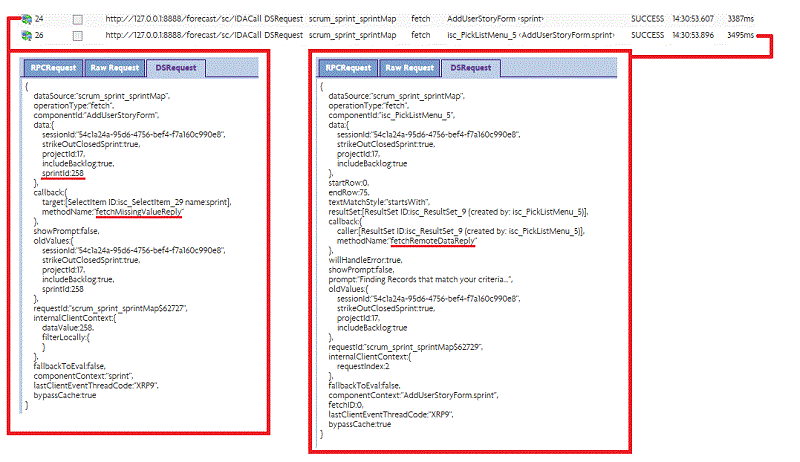Tick the checkbox in row 24
This screenshot has height=462, width=800.
[x=78, y=19]
